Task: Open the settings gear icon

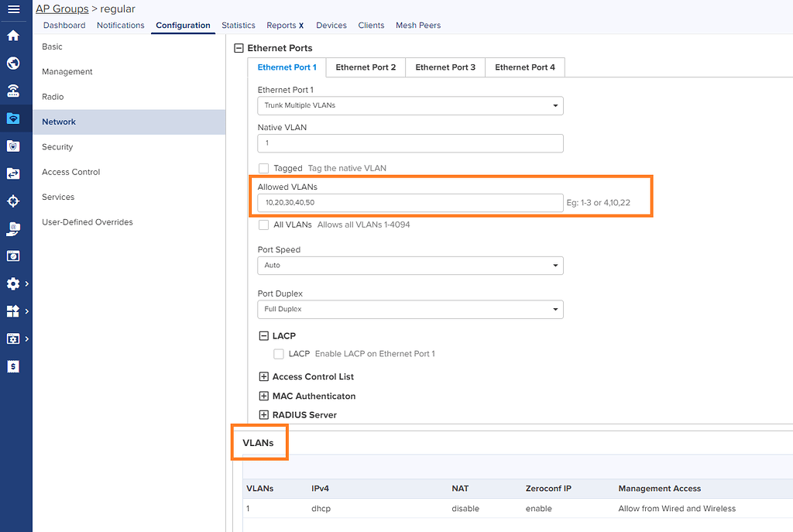Action: 13,284
